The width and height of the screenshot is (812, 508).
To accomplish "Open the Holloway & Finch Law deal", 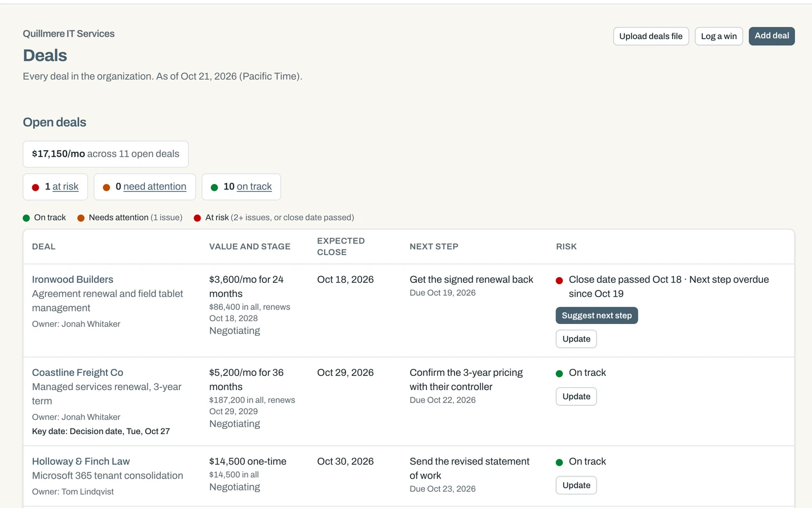I will click(x=81, y=461).
